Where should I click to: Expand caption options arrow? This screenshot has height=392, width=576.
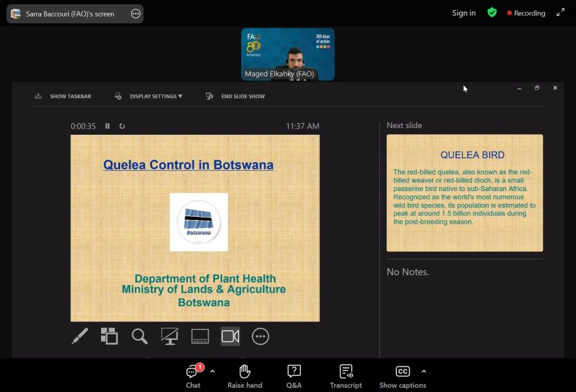tap(423, 371)
